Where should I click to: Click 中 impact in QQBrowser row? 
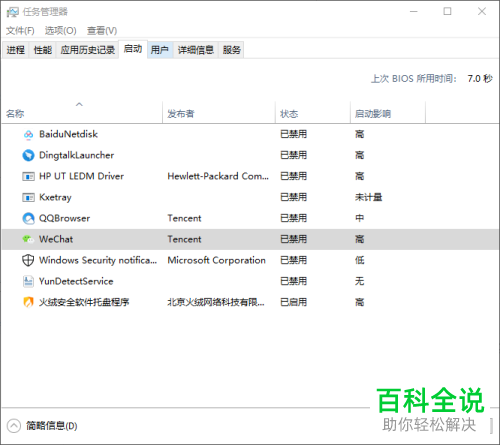pos(360,218)
